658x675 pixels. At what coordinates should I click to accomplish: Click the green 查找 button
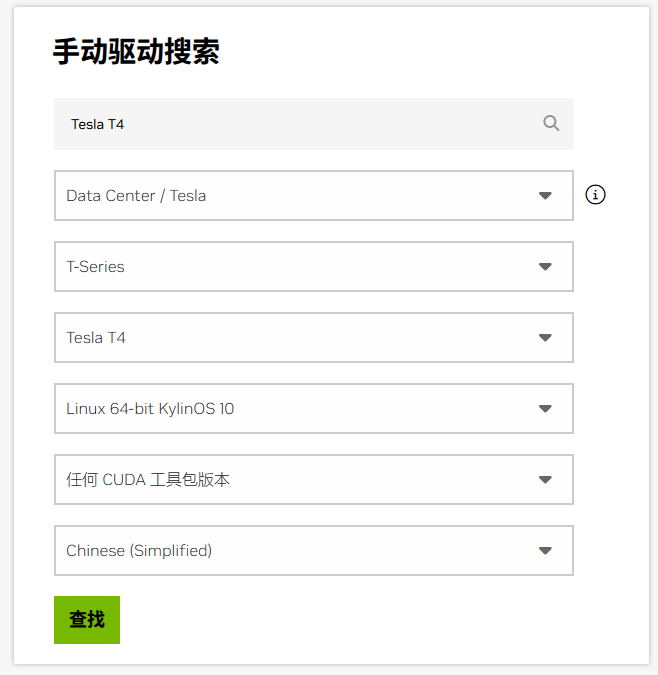[x=87, y=620]
